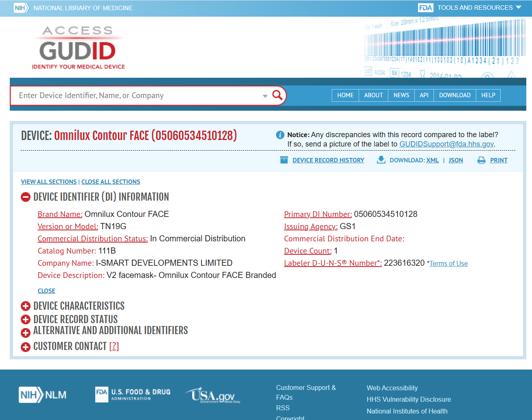Click the FDA logo in top bar
The image size is (532, 420).
[425, 8]
